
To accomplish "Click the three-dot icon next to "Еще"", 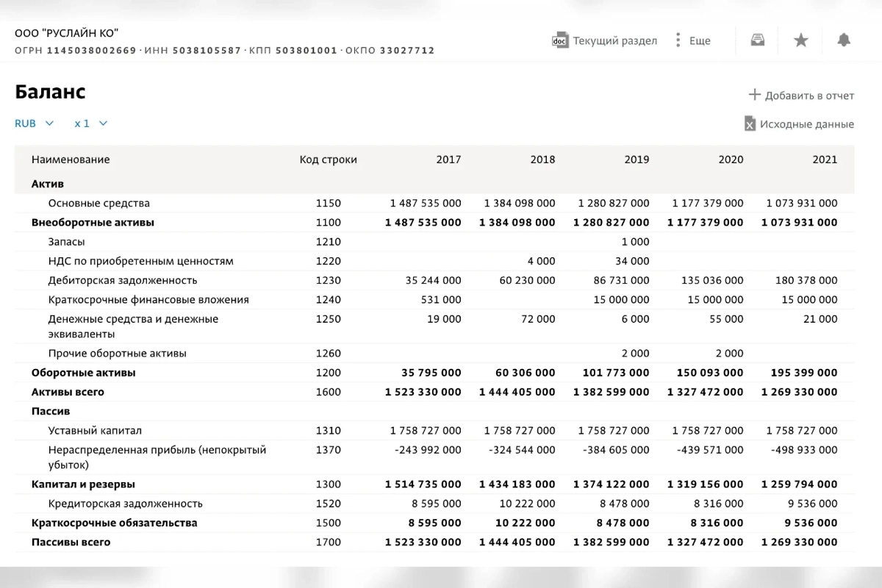I will pyautogui.click(x=678, y=40).
